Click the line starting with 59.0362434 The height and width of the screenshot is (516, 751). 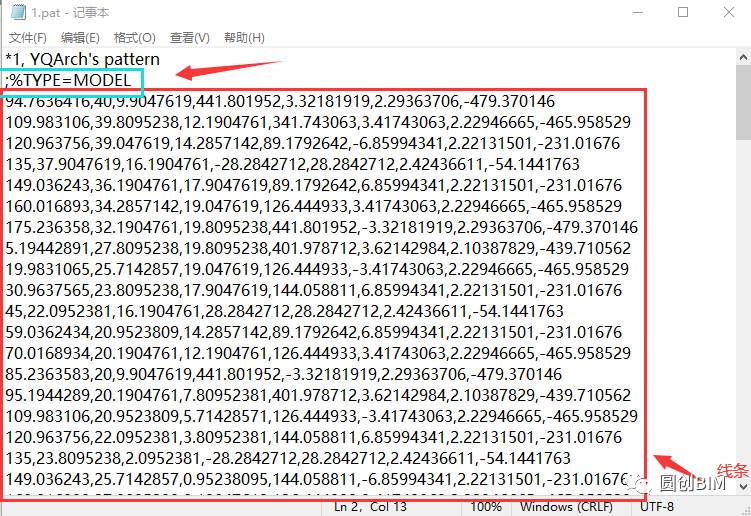click(314, 333)
